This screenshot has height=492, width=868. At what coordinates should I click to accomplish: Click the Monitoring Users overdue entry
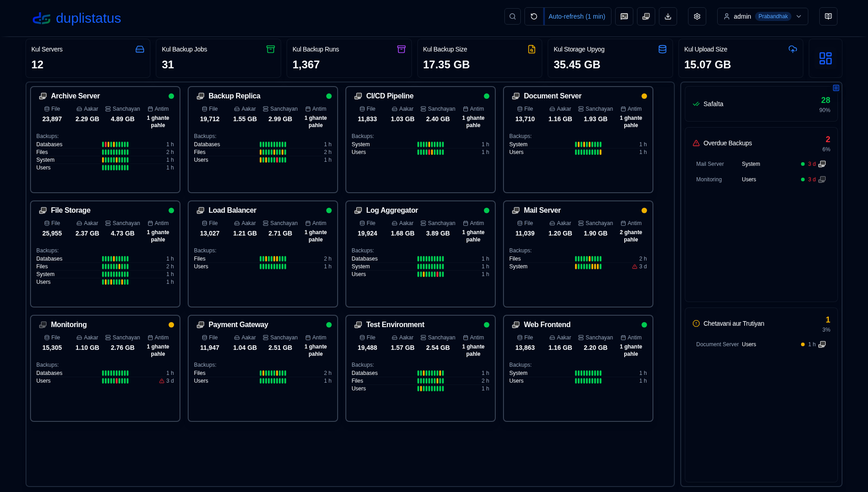(761, 179)
